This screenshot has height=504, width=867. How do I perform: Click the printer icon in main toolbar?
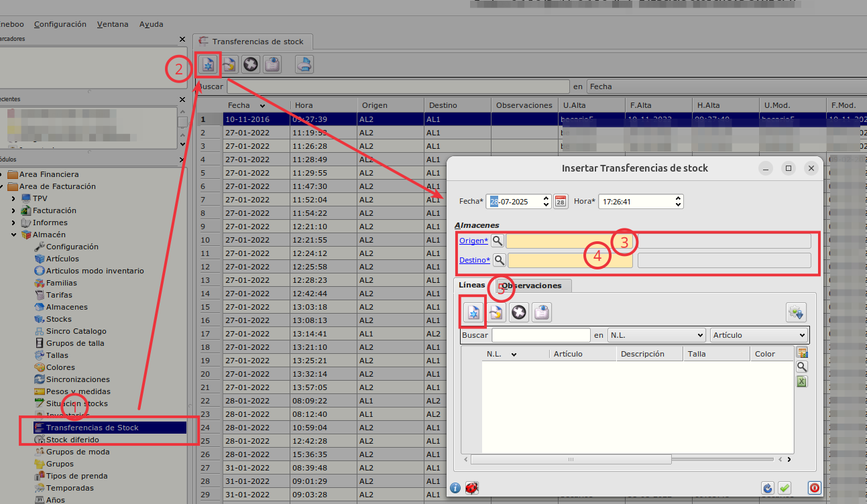tap(304, 65)
